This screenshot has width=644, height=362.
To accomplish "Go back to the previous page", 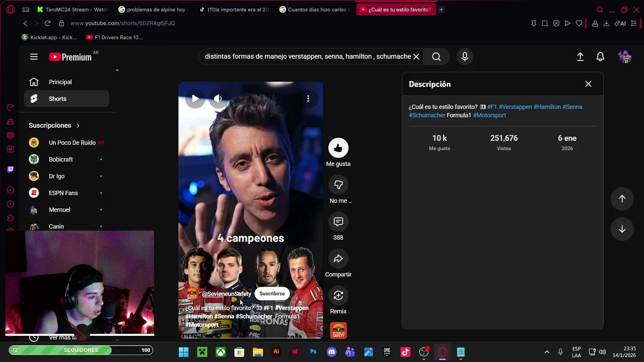I will 25,23.
